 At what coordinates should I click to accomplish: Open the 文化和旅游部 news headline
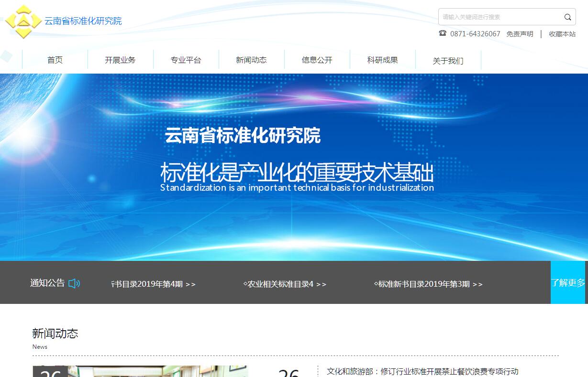[x=422, y=371]
